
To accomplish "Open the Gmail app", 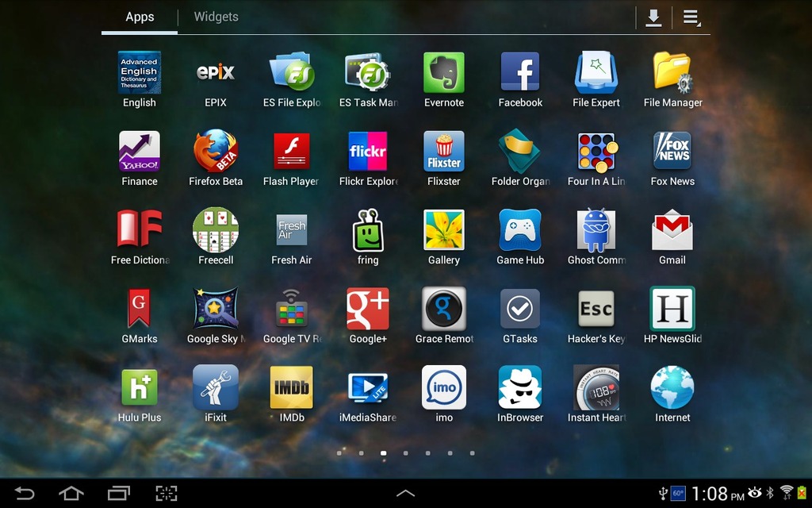I will pos(672,230).
